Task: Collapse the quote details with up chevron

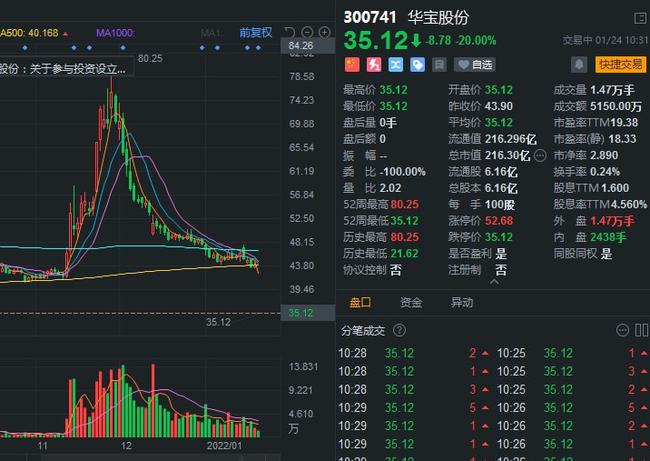Action: click(x=494, y=282)
